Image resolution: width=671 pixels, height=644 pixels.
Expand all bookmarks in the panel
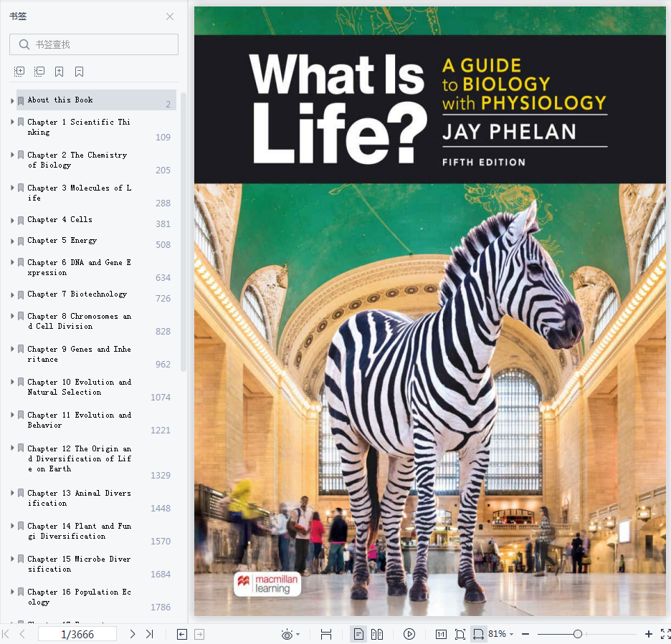click(x=19, y=72)
